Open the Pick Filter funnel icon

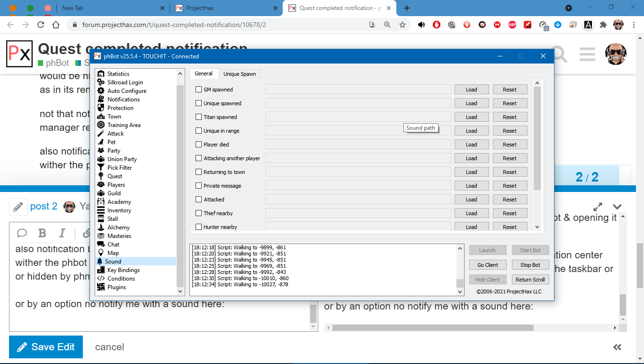pyautogui.click(x=100, y=168)
